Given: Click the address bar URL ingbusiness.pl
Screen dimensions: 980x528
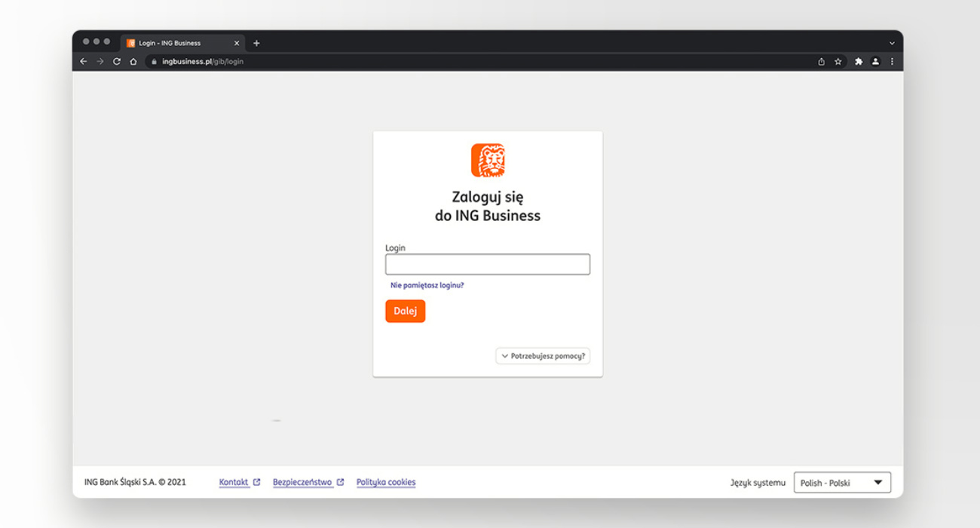Looking at the screenshot, I should (202, 62).
